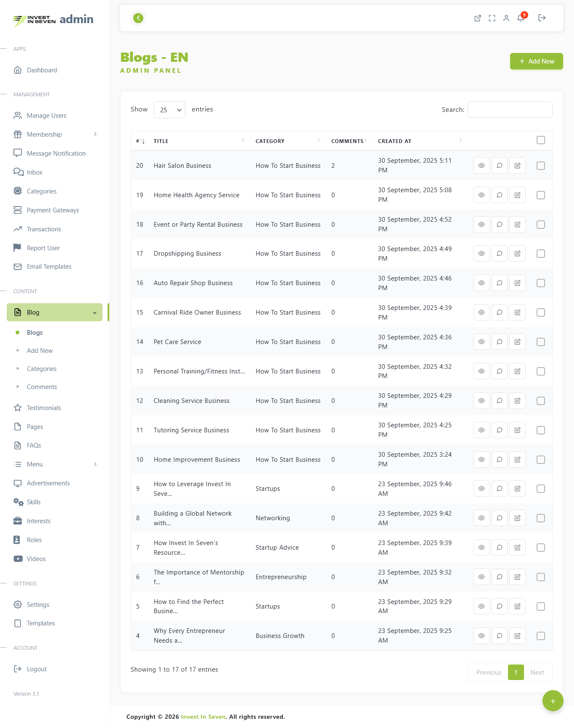Image resolution: width=574 pixels, height=728 pixels.
Task: Edit the Hair Salon Business blog
Action: point(517,166)
